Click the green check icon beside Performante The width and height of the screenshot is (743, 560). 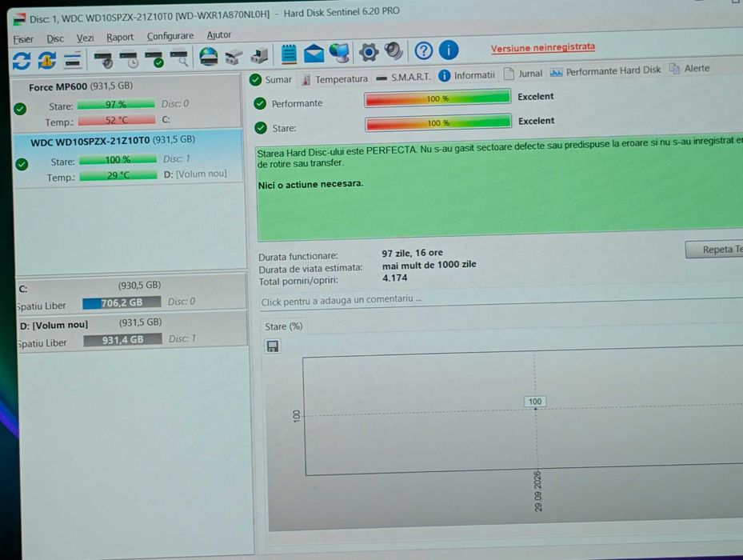[x=260, y=103]
